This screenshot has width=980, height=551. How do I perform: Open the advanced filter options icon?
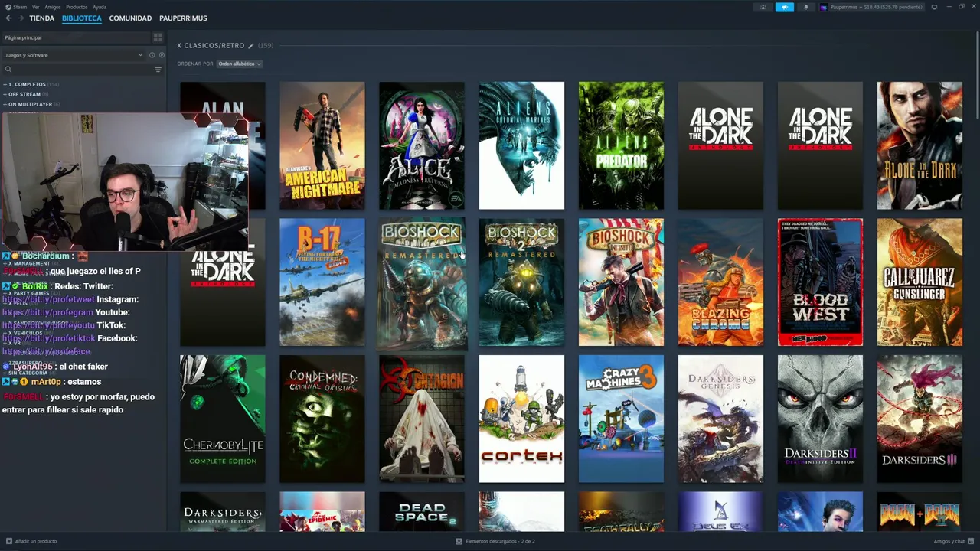tap(158, 70)
